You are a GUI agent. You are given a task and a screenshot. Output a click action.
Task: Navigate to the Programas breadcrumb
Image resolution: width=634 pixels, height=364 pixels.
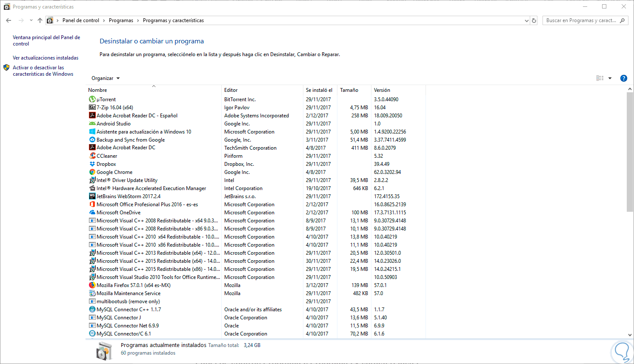(x=121, y=20)
